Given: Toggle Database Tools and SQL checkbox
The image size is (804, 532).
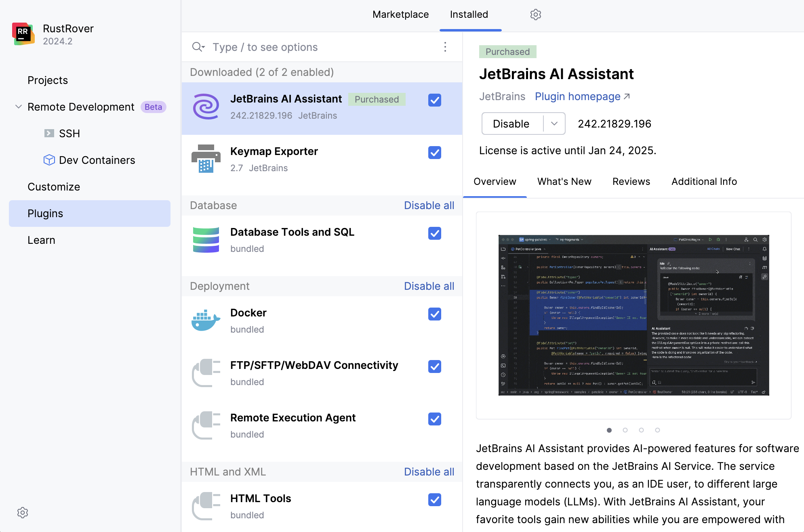Looking at the screenshot, I should click(x=435, y=233).
